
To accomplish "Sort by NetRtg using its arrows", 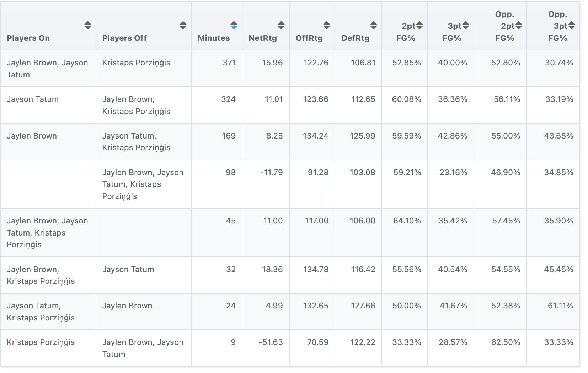I will click(281, 25).
